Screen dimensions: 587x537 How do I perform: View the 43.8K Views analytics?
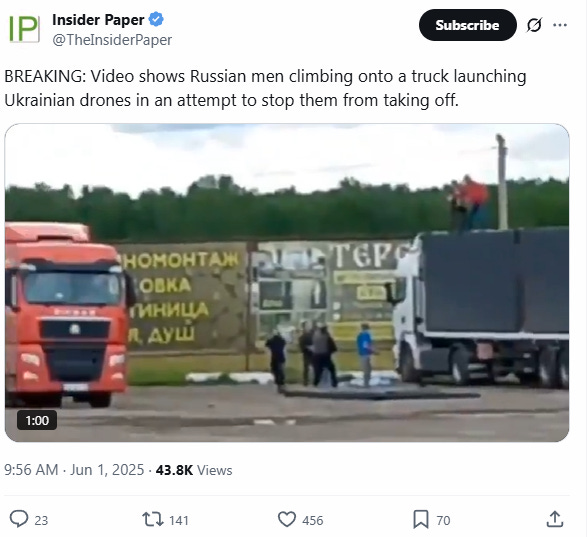pyautogui.click(x=194, y=470)
